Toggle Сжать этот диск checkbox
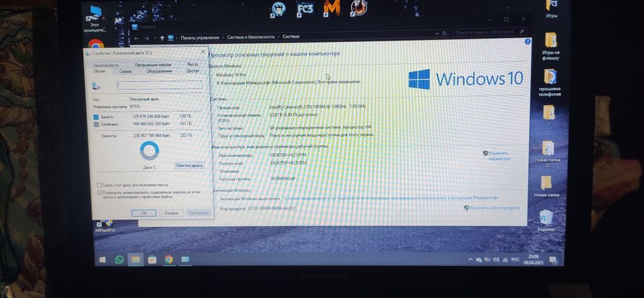This screenshot has width=644, height=298. 99,185
